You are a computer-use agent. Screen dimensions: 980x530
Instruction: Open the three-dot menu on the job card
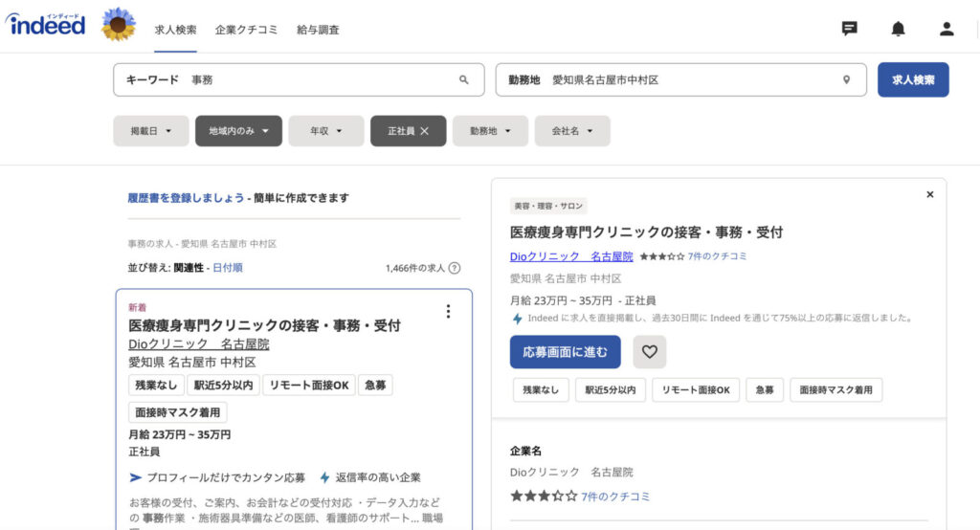pos(448,311)
